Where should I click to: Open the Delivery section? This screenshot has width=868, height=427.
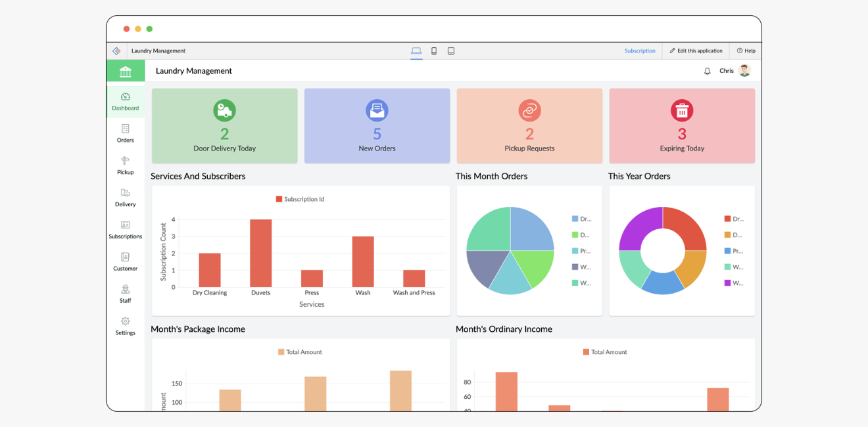[126, 198]
